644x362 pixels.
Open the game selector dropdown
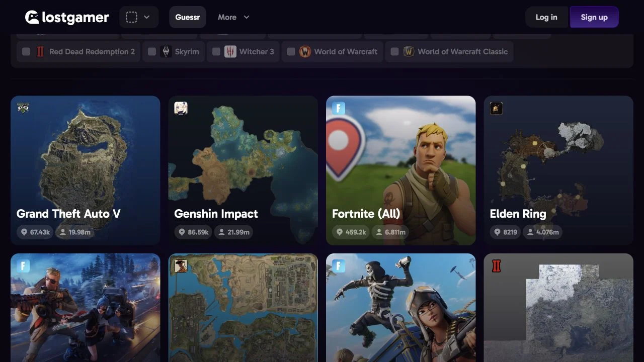click(139, 17)
